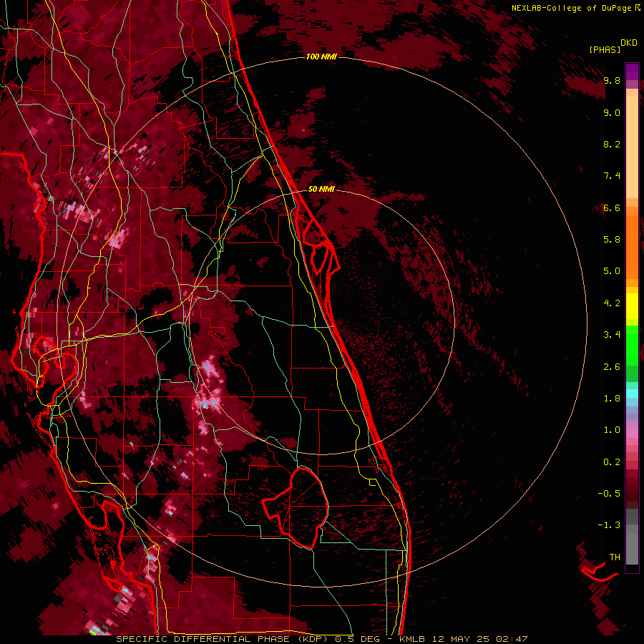644x644 pixels.
Task: Pick the cyan segment of the color bar
Action: click(632, 394)
